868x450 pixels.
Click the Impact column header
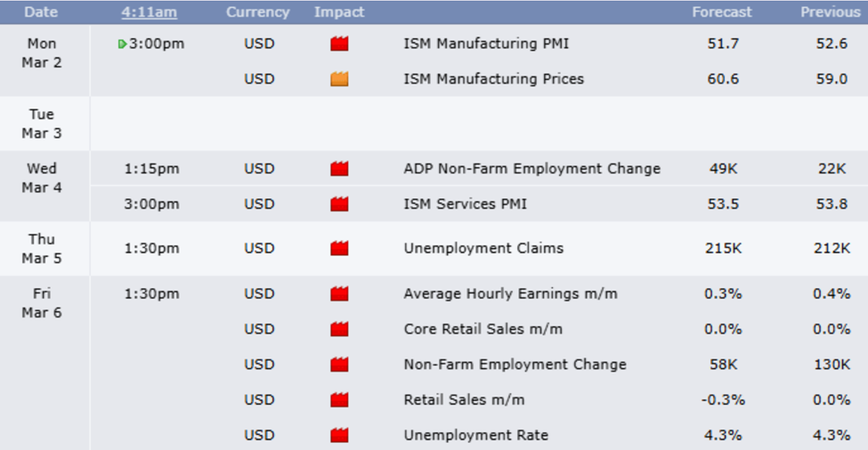click(x=339, y=12)
